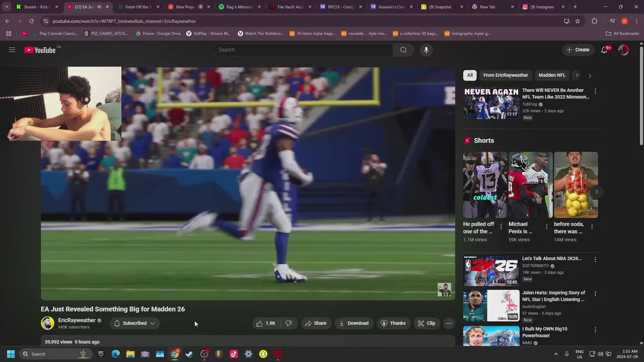Open the media control icon in Chrome toolbar
644x362 pixels.
point(612,21)
